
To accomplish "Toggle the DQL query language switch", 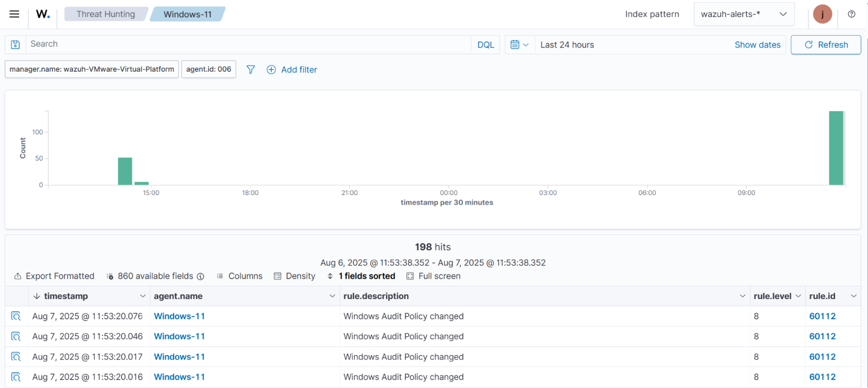I will [485, 45].
